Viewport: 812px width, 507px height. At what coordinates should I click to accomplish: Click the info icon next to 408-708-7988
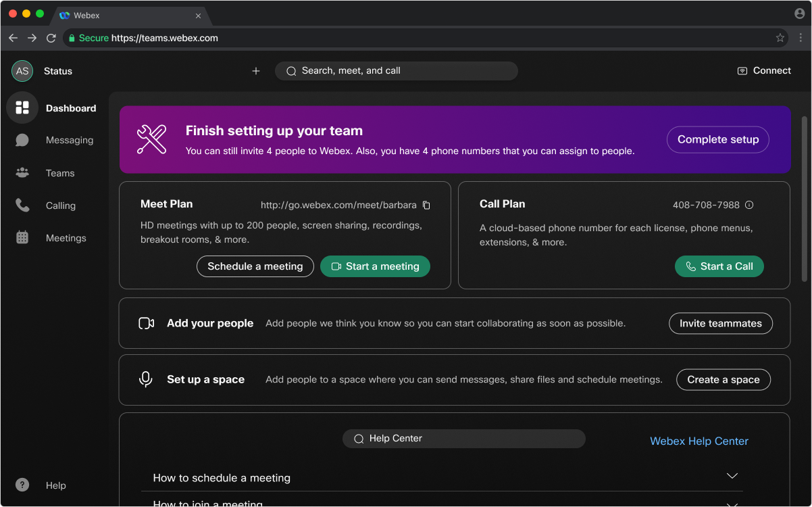point(749,205)
